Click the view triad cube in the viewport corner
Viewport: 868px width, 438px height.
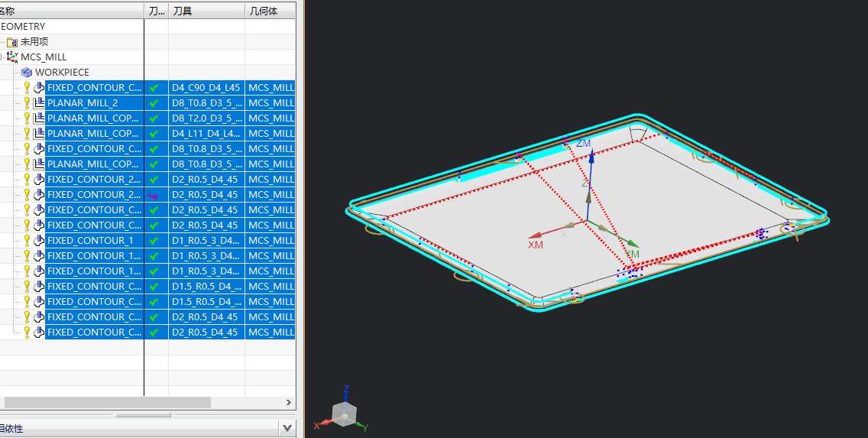point(344,414)
